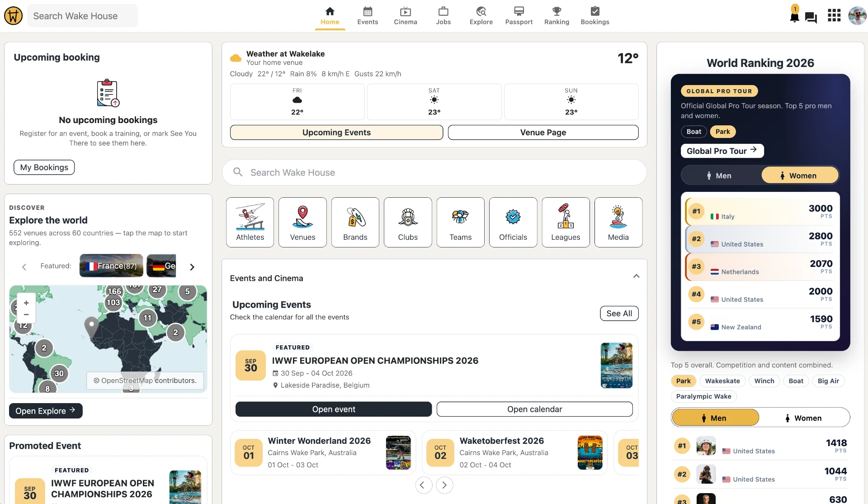
Task: Open the Brands category tile
Action: point(355,222)
